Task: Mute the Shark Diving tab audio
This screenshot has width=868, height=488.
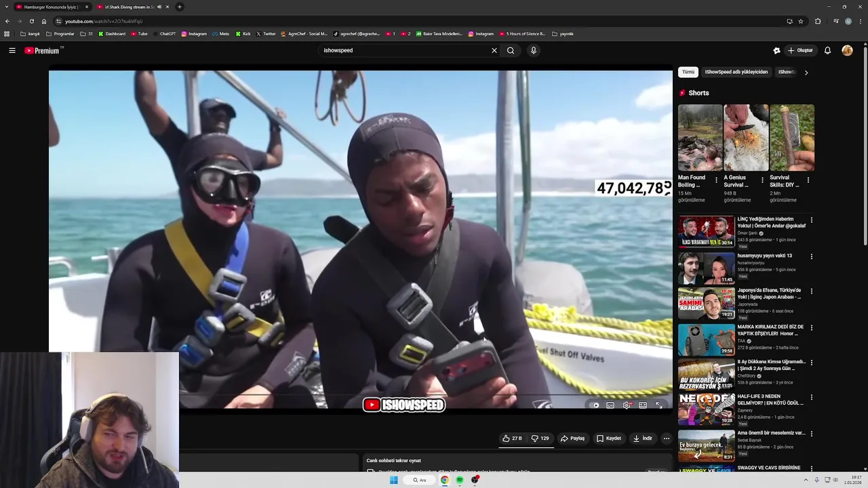Action: click(x=159, y=7)
